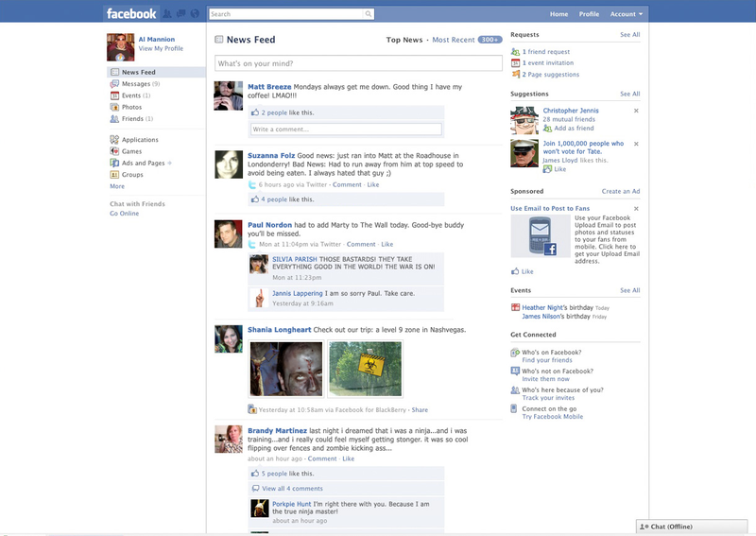The image size is (756, 536).
Task: Click the Facebook logo
Action: coord(131,14)
